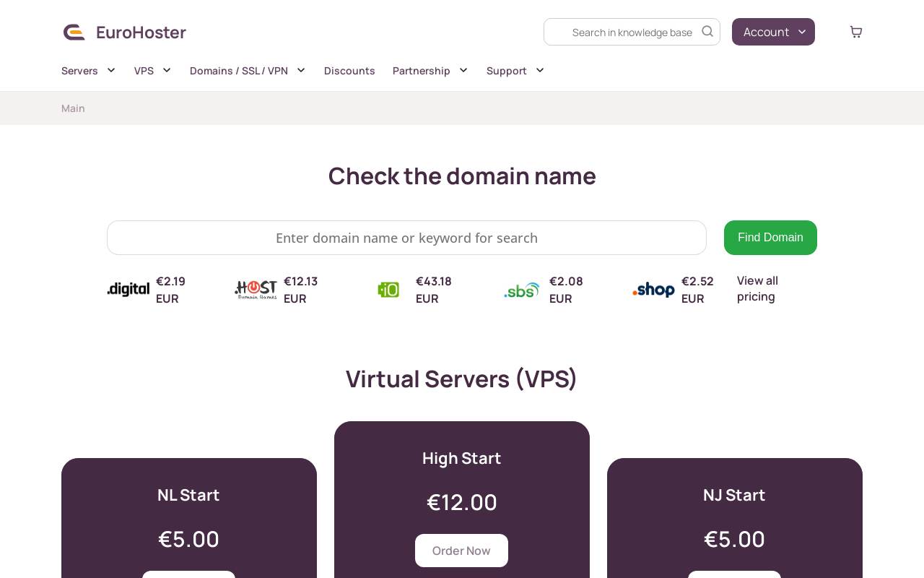Click the €2.52 EUR price
Image resolution: width=924 pixels, height=578 pixels.
tap(697, 290)
